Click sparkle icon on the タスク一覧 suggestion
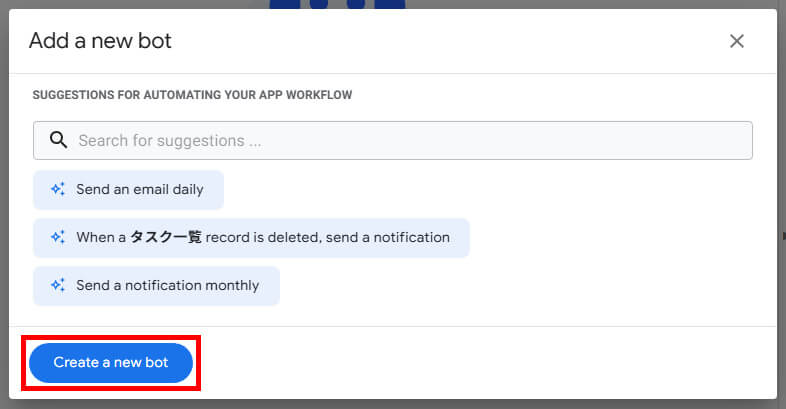Screen dimensions: 786x409 57,238
